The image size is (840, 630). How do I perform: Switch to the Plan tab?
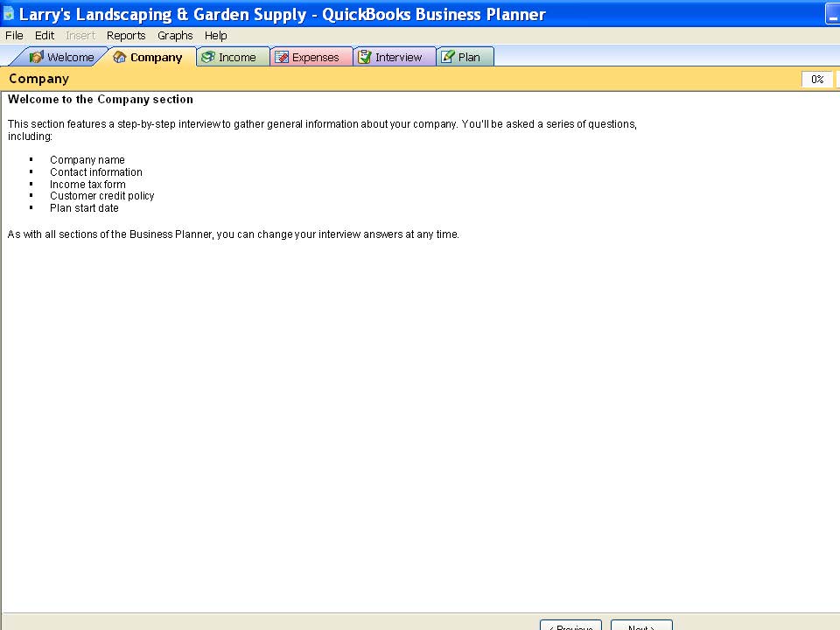pyautogui.click(x=465, y=57)
